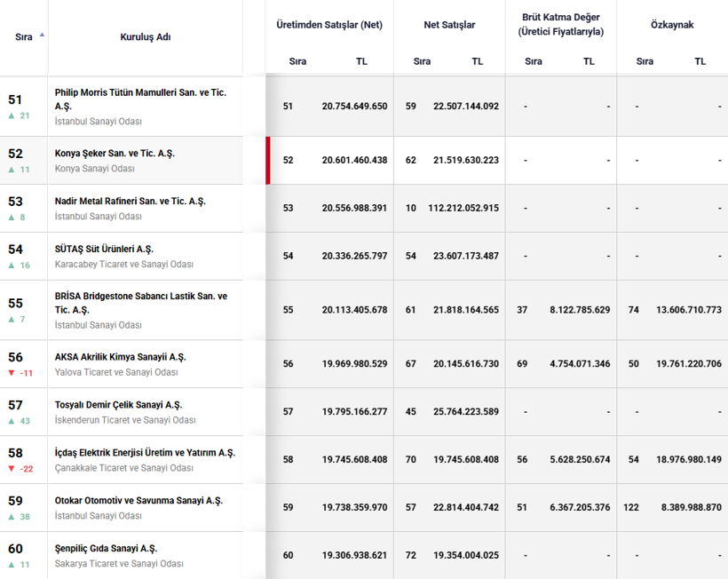Click red down arrow for AKSA Akrilik rank
The width and height of the screenshot is (728, 579).
[12, 373]
